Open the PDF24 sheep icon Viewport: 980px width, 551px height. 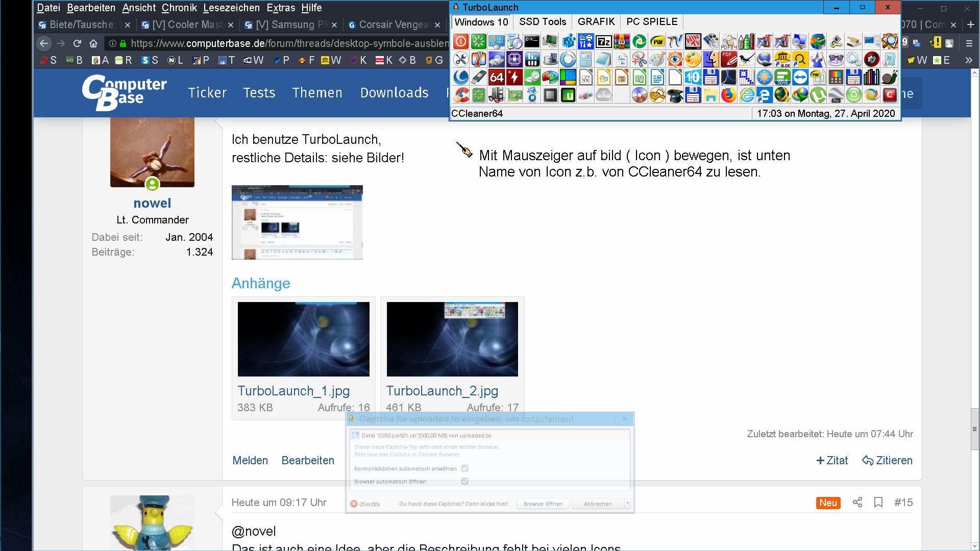click(729, 41)
